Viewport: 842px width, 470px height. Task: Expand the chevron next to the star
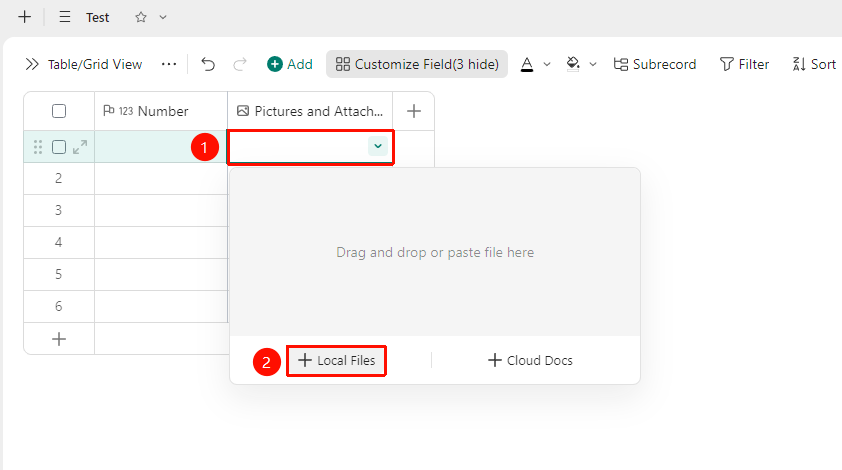(163, 17)
